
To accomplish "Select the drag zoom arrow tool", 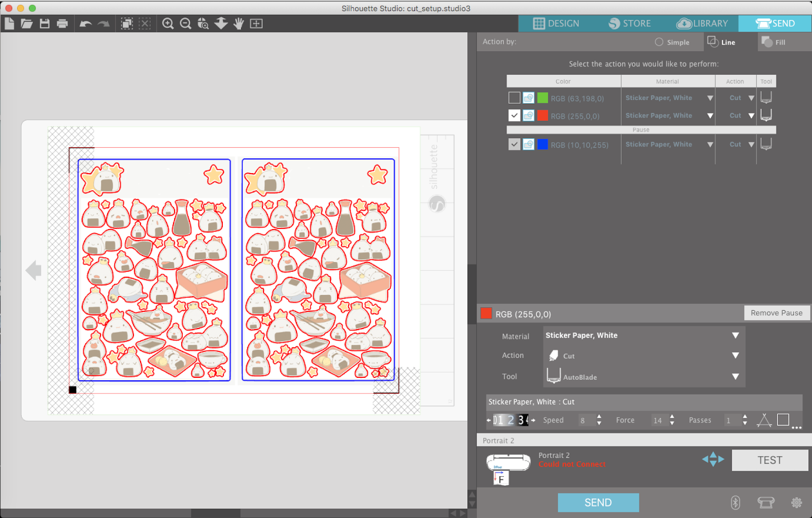I will 221,23.
